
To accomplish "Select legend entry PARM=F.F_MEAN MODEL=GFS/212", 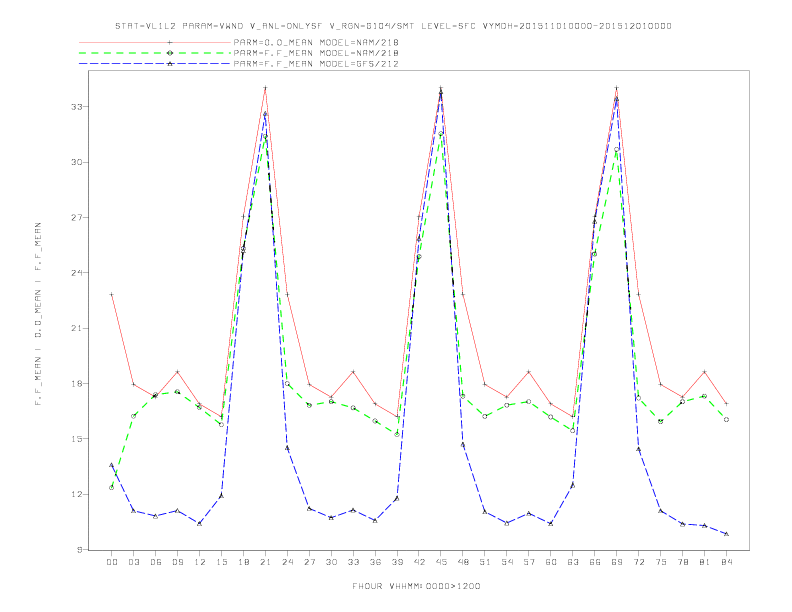I will 316,64.
